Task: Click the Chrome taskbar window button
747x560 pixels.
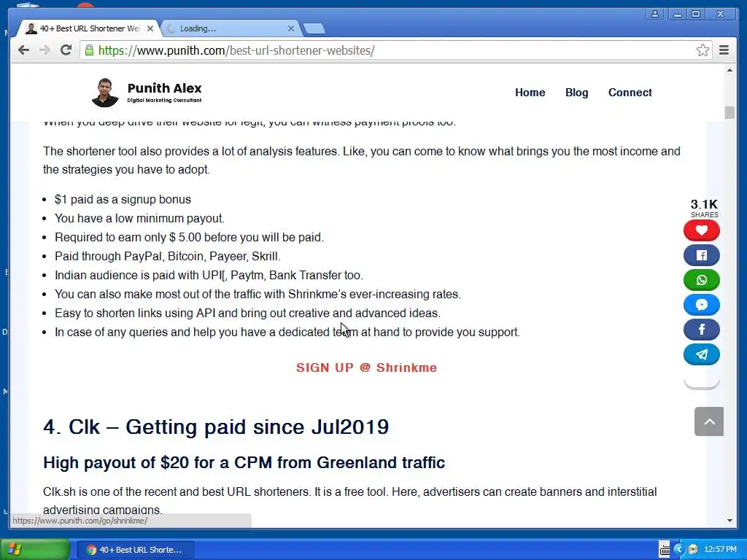Action: (135, 550)
